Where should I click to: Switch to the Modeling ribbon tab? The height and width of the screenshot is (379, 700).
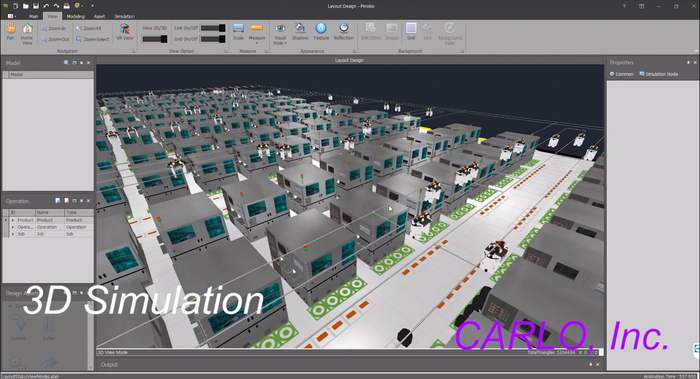tap(75, 16)
